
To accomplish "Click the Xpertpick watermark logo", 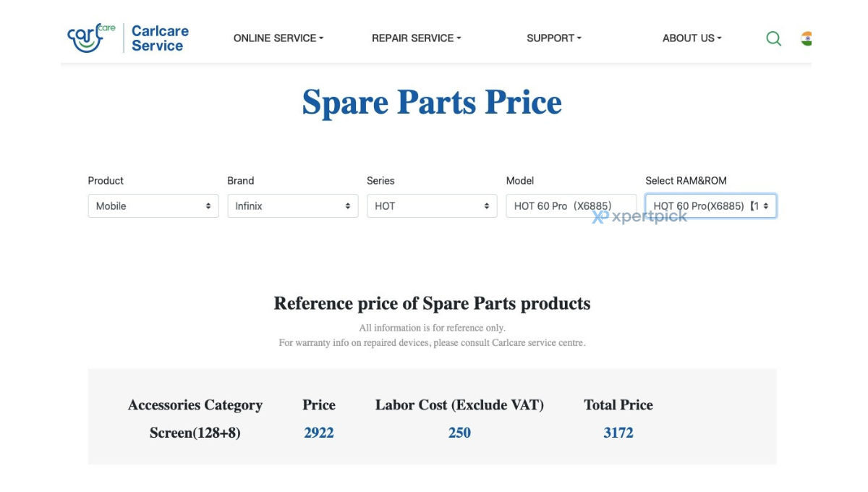I will tap(639, 216).
